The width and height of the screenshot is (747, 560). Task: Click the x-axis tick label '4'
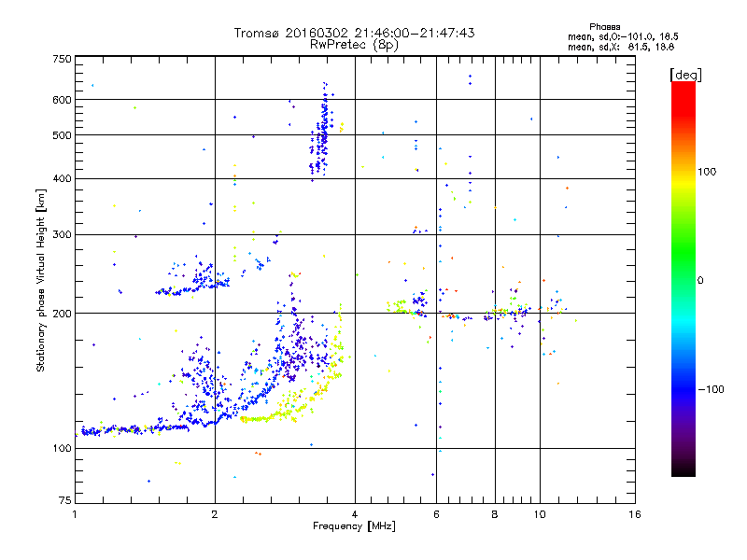[x=355, y=514]
